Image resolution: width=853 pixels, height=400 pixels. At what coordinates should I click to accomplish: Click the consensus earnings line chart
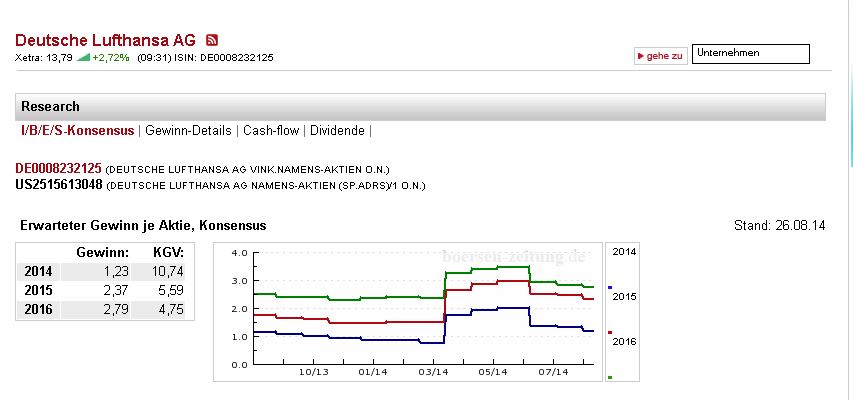(408, 311)
